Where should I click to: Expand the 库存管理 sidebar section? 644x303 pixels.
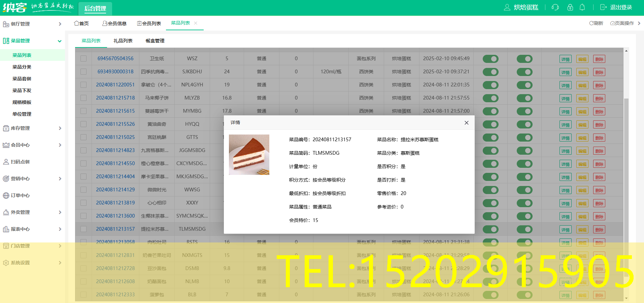click(21, 128)
